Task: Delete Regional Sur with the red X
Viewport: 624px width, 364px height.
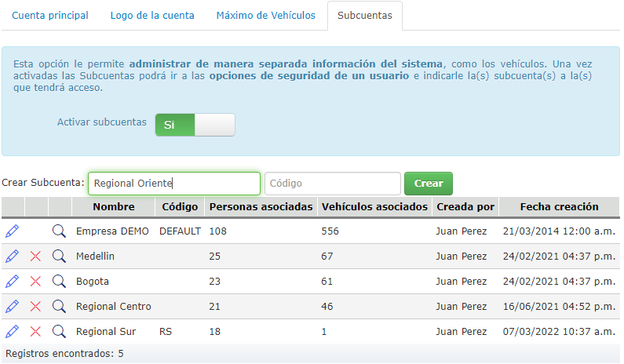Action: click(35, 331)
